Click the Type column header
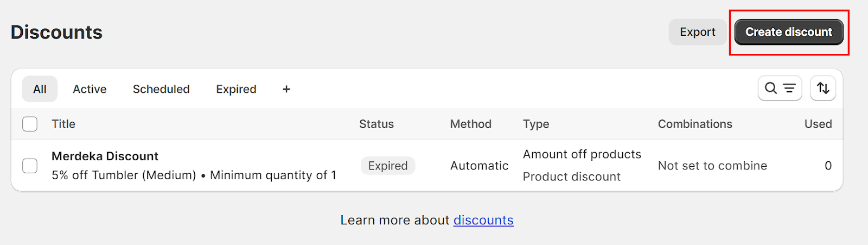This screenshot has height=245, width=868. point(536,124)
